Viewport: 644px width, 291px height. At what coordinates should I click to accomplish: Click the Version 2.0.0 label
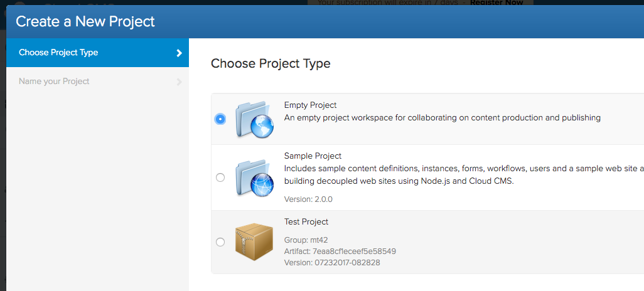308,199
